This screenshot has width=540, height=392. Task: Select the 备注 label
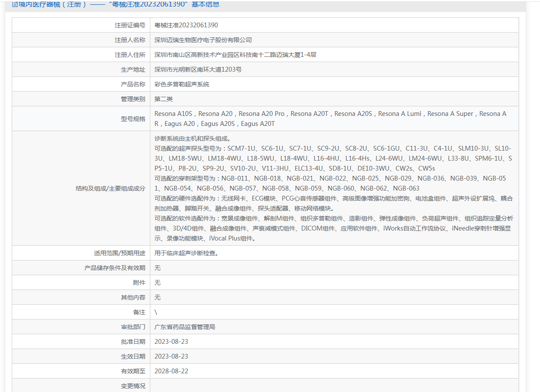[139, 312]
